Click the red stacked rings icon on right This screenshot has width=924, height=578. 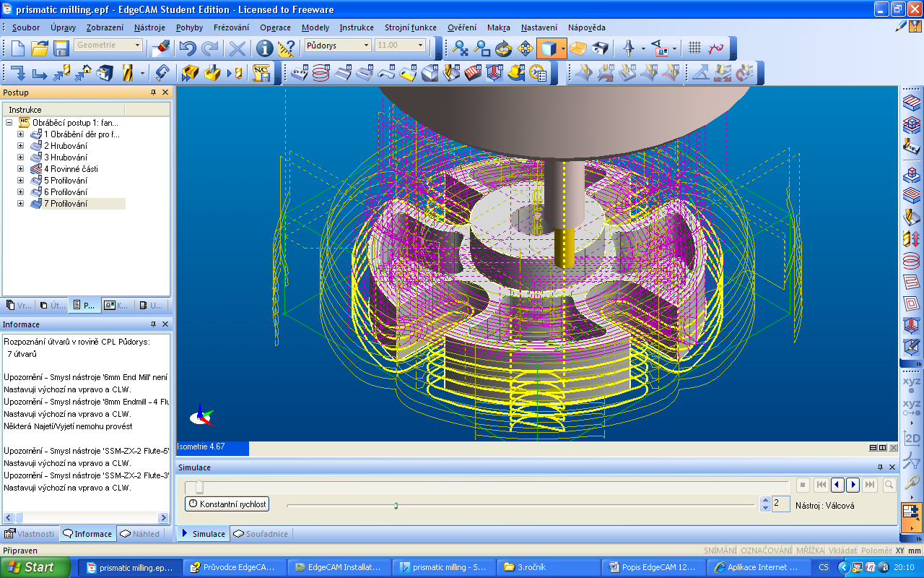[912, 262]
